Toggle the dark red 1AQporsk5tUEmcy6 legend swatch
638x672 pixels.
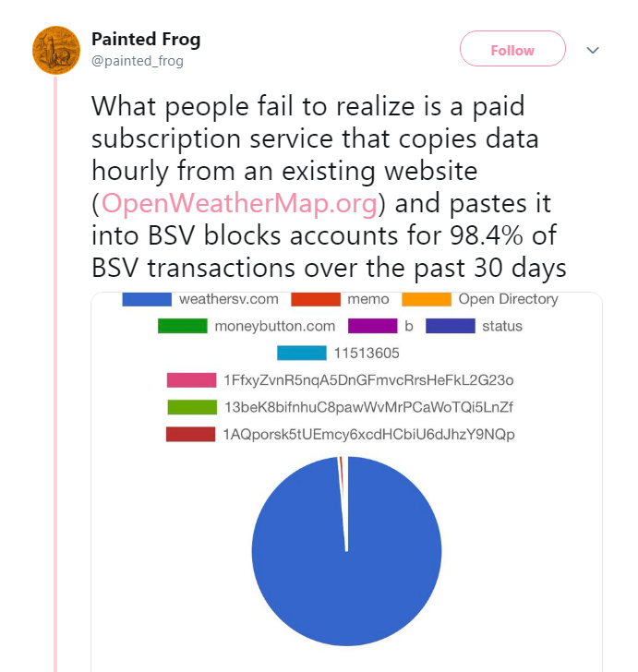coord(190,434)
